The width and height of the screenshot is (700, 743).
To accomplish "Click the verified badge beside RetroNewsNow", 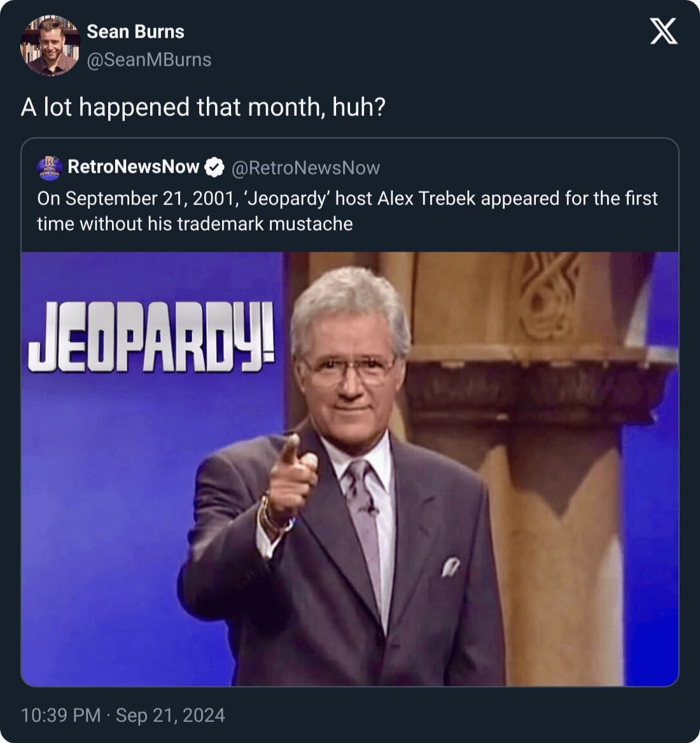I will pos(216,167).
